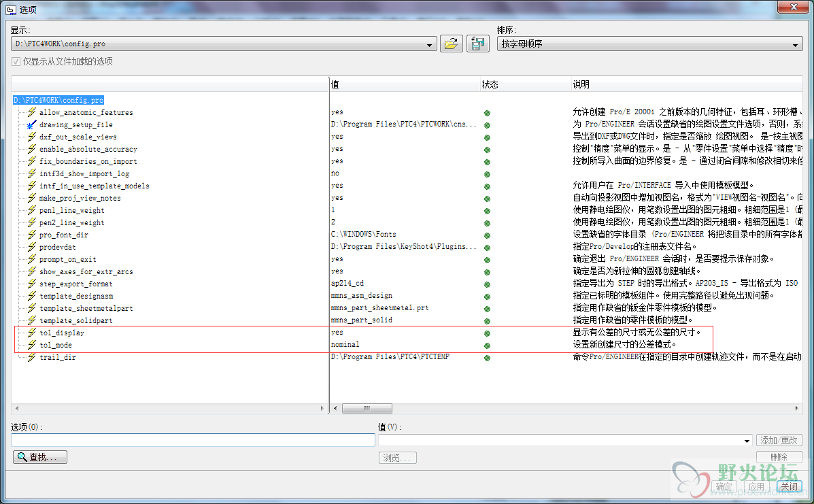
Task: Click the 应用 apply button
Action: pos(756,486)
